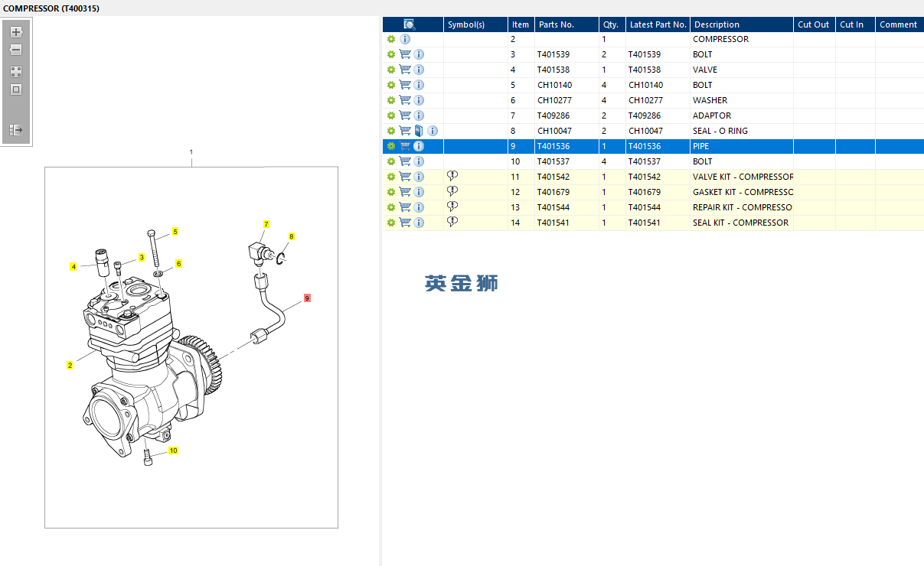Select callout 5 on the diagram
The image size is (924, 566).
[x=175, y=232]
